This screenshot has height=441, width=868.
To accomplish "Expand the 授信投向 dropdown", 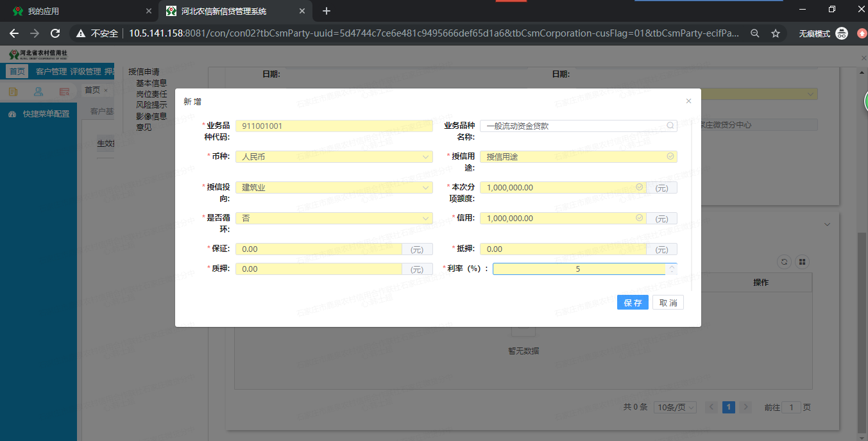I will [x=334, y=187].
